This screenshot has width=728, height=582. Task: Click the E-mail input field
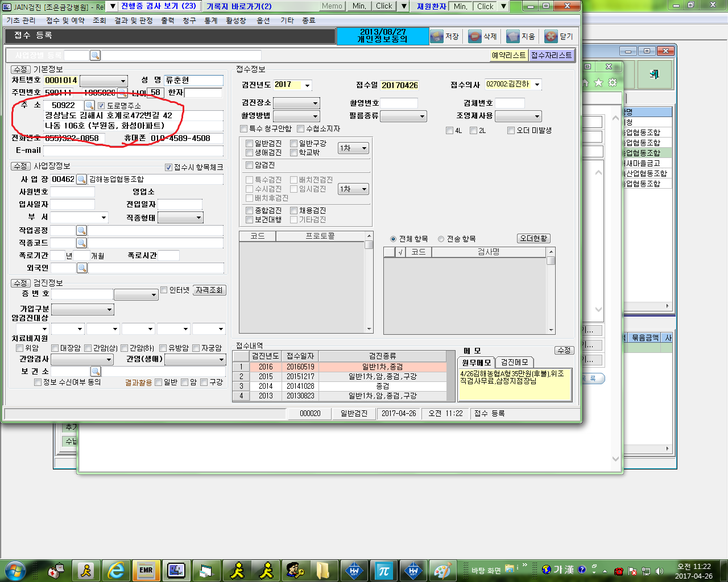point(133,151)
